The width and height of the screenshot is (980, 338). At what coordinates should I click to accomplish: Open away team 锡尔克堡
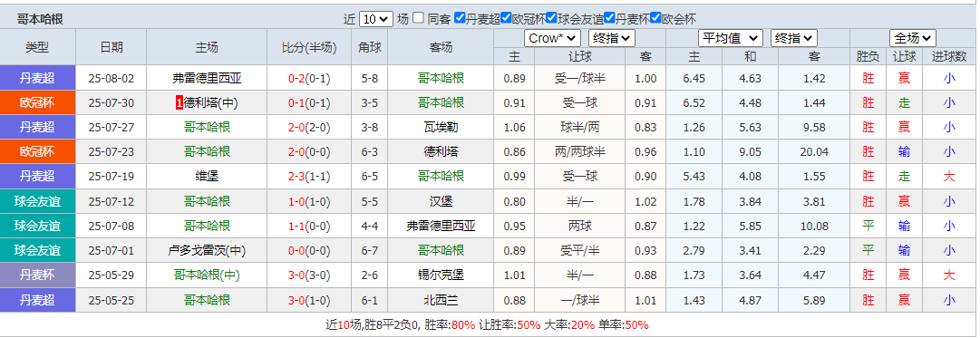441,275
